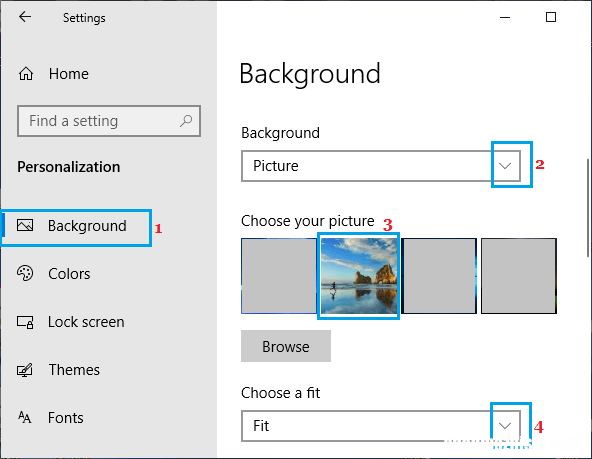
Task: Click the Browse button
Action: (x=286, y=346)
